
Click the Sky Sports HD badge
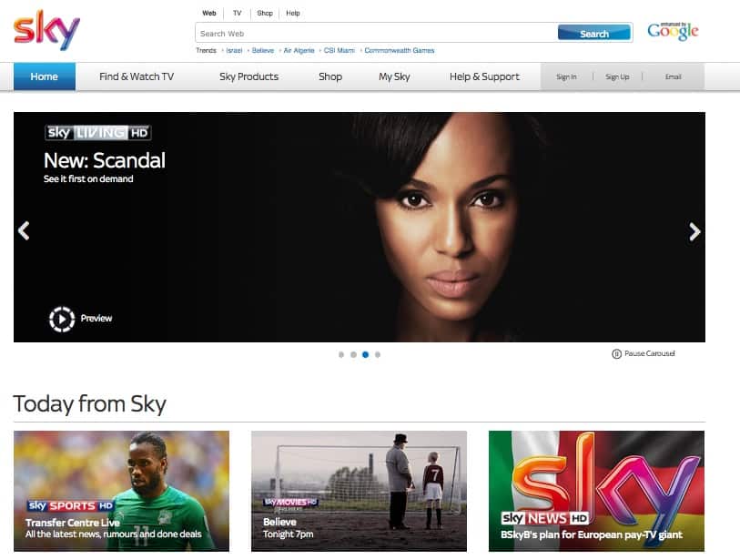(x=70, y=505)
